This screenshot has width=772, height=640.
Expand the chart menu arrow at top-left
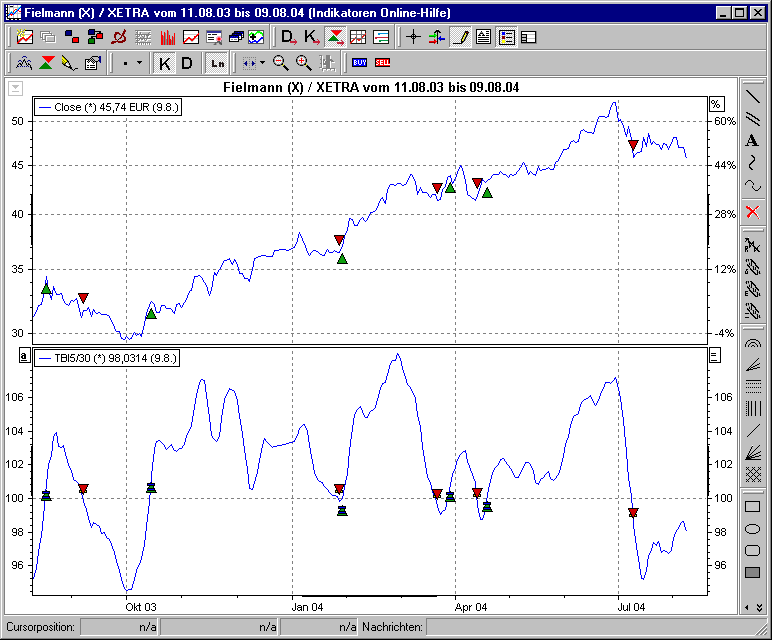pyautogui.click(x=15, y=88)
